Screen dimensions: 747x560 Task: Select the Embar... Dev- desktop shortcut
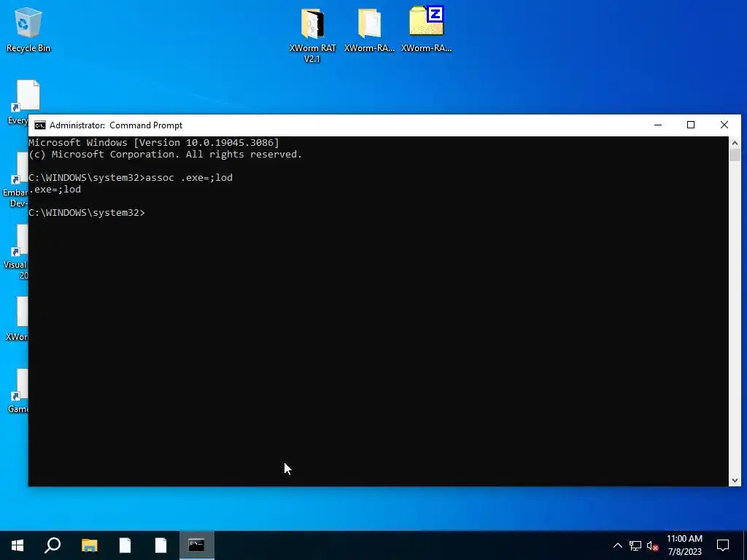click(x=15, y=180)
